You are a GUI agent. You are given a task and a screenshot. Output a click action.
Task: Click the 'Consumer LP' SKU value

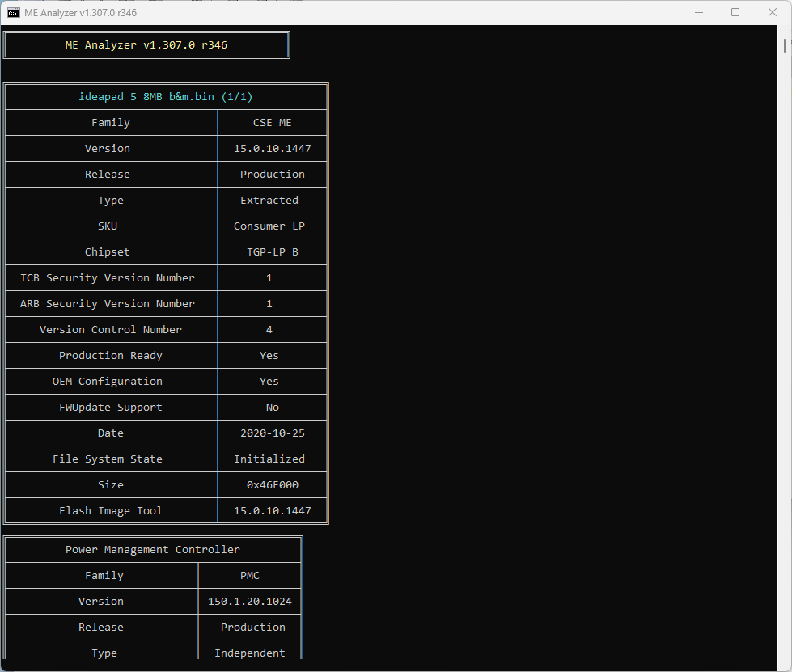(x=269, y=226)
